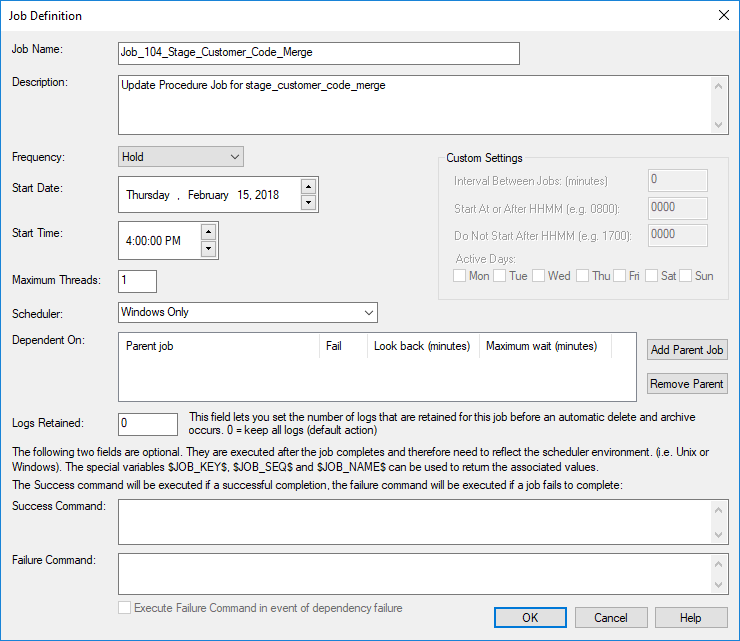Image resolution: width=740 pixels, height=641 pixels.
Task: Click Start At or After HHMM field
Action: point(678,208)
